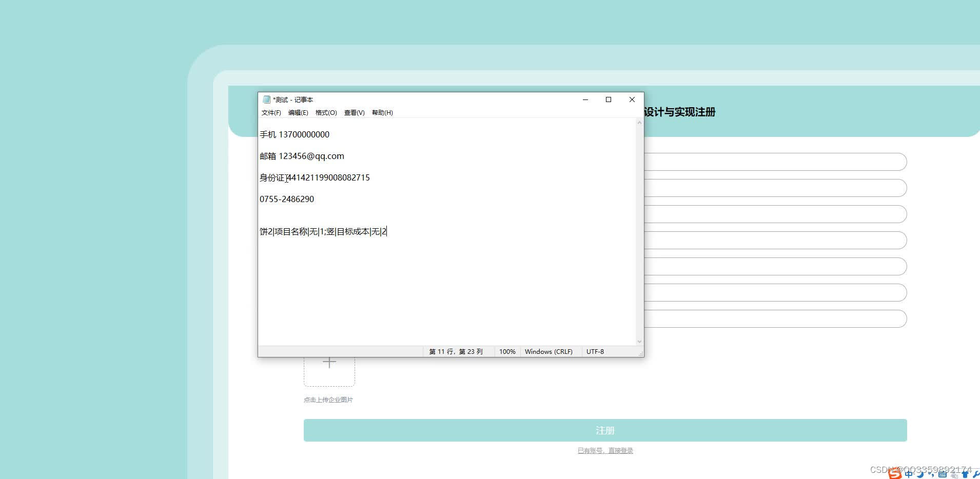Toggle the 中 Chinese/English input mode

pos(909,474)
